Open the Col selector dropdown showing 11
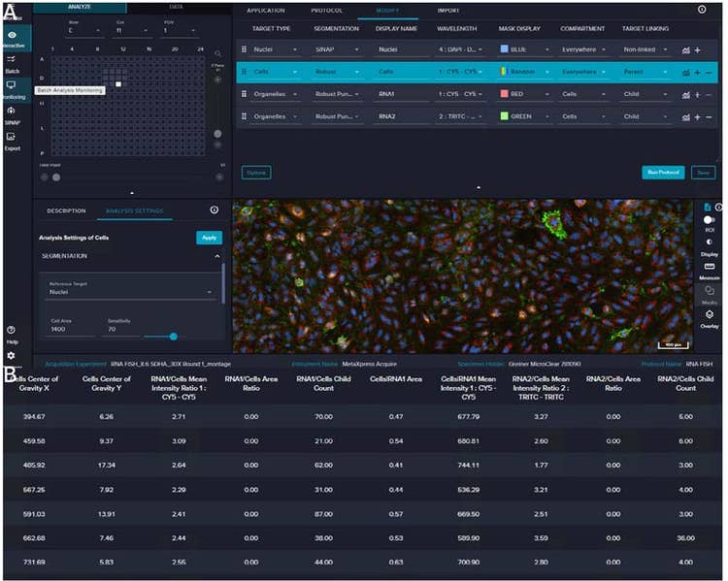 pos(132,31)
